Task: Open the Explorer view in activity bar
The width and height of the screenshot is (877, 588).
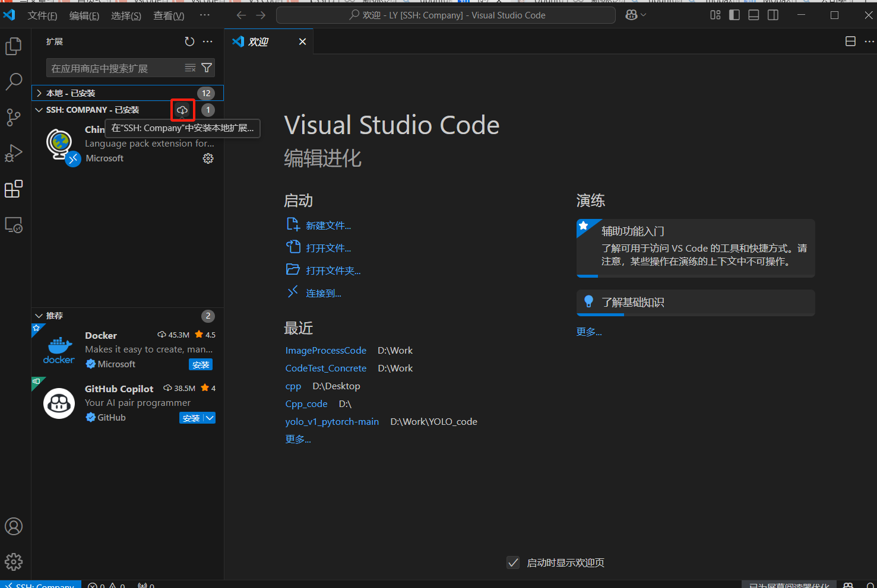Action: [14, 46]
